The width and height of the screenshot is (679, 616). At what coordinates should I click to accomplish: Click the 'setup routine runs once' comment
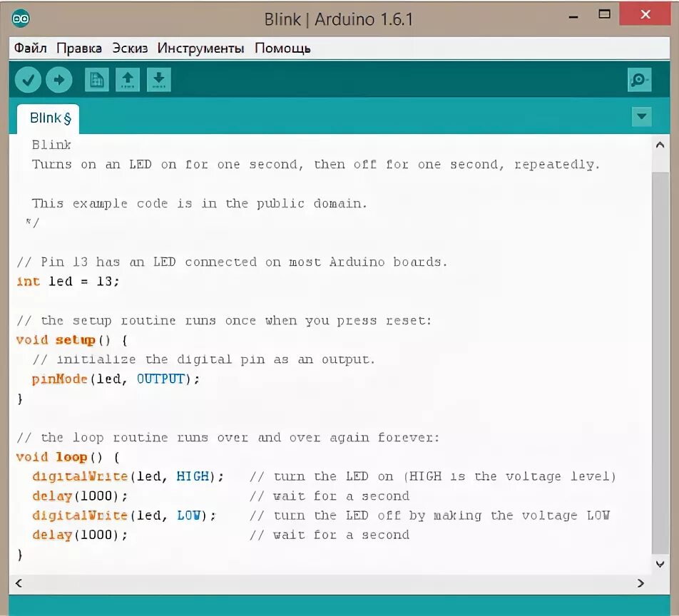coord(224,320)
